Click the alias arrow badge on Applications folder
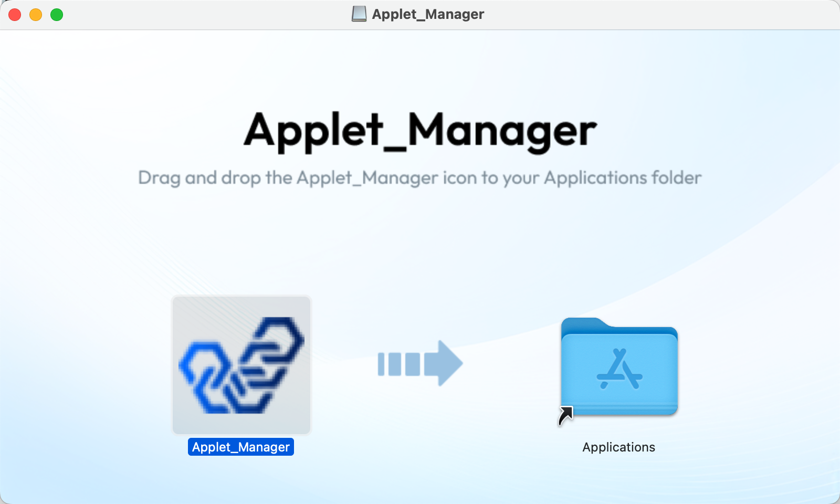This screenshot has width=840, height=504. coord(565,415)
